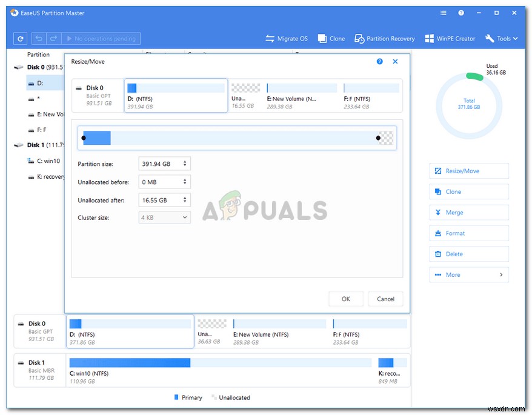Select E: New Vol in left tree
532x415 pixels.
[x=45, y=115]
